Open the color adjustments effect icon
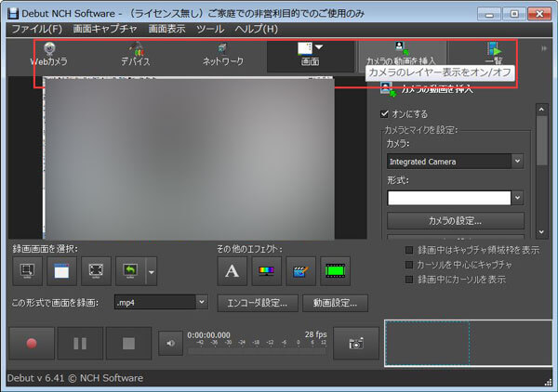558x392 pixels. coord(266,271)
